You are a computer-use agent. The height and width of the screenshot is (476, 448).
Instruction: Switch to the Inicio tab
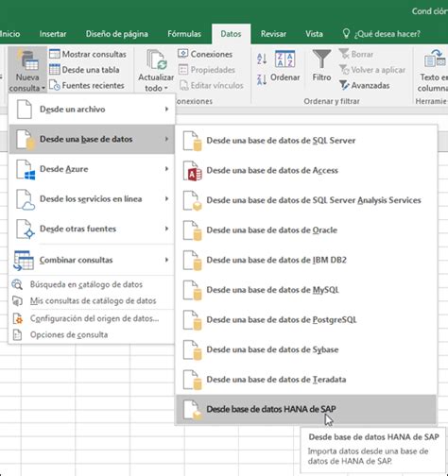pos(10,34)
